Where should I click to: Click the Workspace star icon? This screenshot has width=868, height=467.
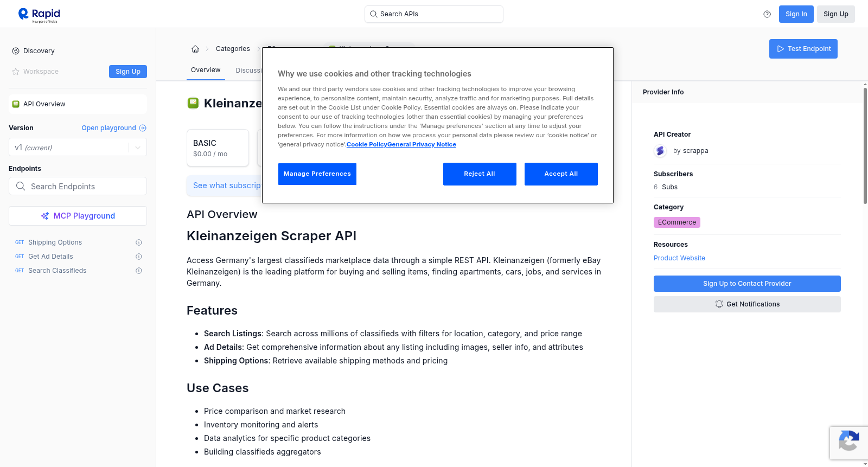(x=16, y=72)
